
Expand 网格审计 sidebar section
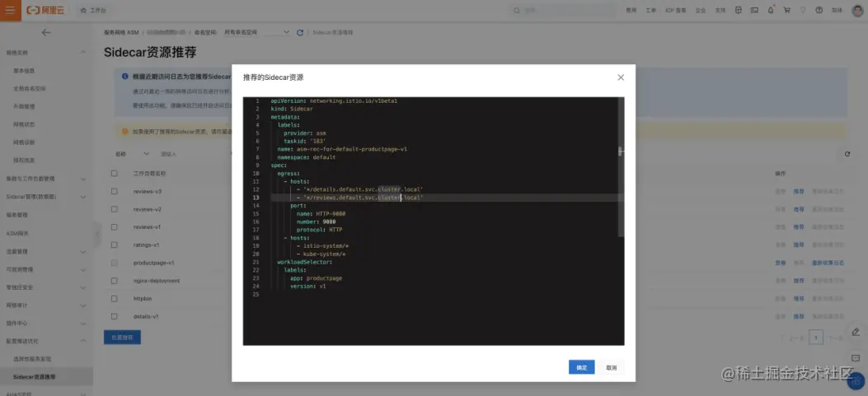click(46, 305)
